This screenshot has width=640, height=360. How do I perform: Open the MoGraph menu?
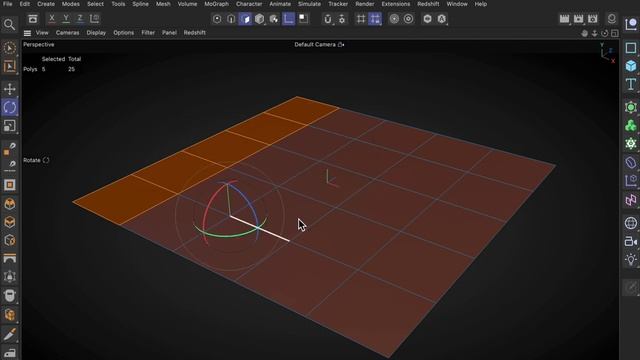(216, 4)
